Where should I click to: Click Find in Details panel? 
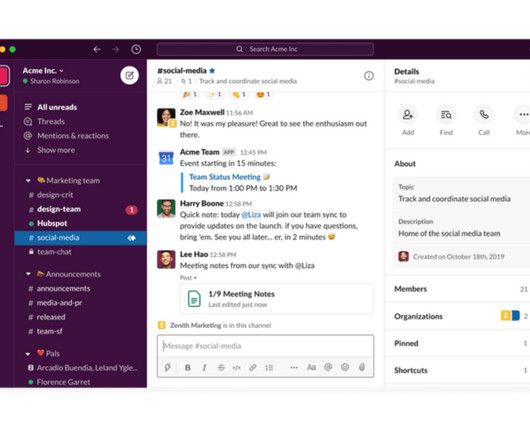pyautogui.click(x=446, y=121)
